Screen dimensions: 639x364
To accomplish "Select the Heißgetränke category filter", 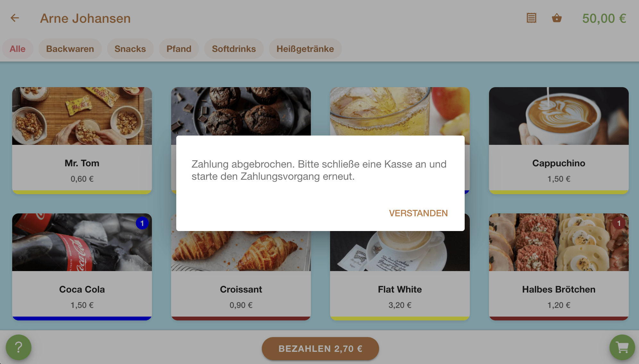I will pyautogui.click(x=305, y=49).
